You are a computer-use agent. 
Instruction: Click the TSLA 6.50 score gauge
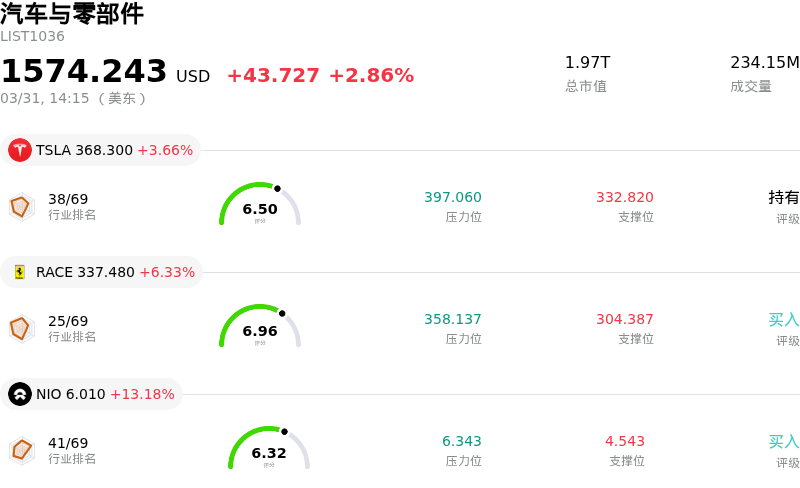coord(260,205)
